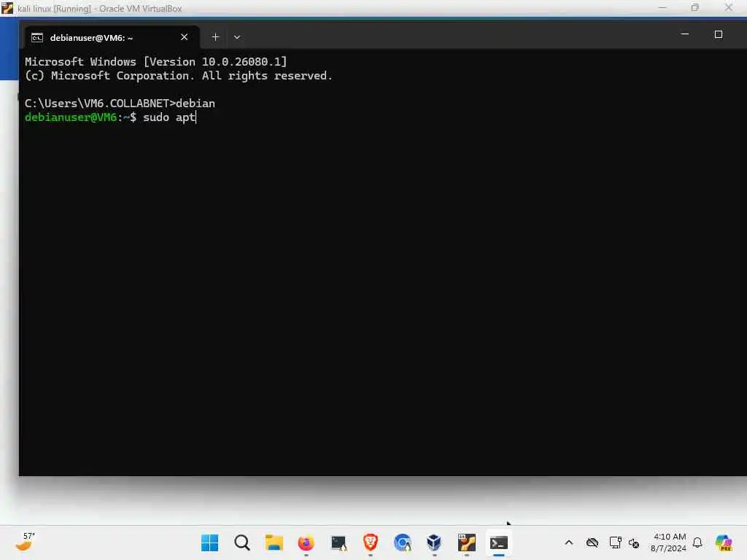Click the cloud sync-off tray icon

(592, 542)
